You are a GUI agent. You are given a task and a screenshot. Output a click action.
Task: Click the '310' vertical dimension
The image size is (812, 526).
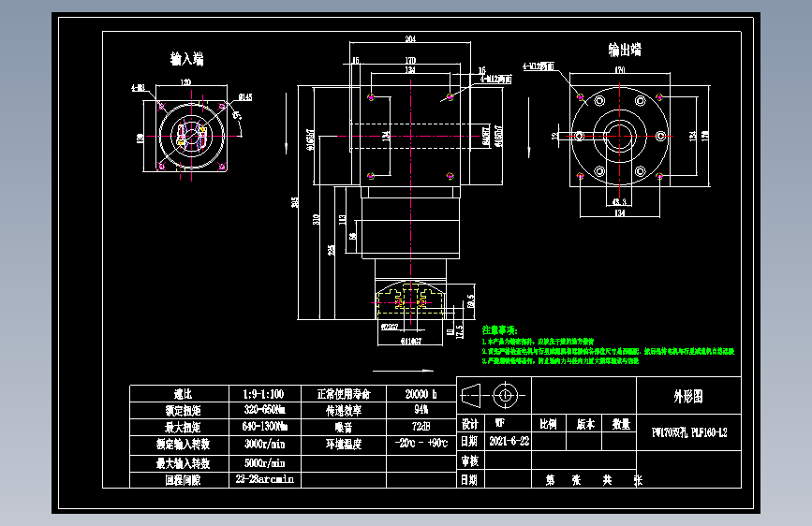pyautogui.click(x=316, y=219)
